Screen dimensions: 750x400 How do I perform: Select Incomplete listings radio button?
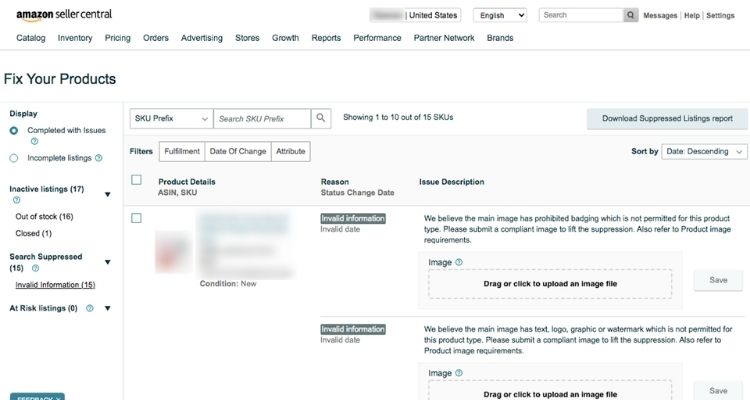(x=14, y=158)
